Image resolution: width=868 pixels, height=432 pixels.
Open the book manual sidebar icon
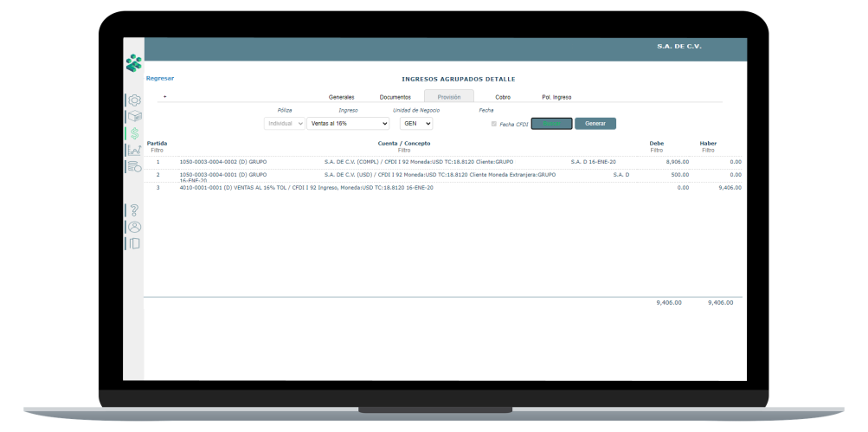(x=134, y=243)
